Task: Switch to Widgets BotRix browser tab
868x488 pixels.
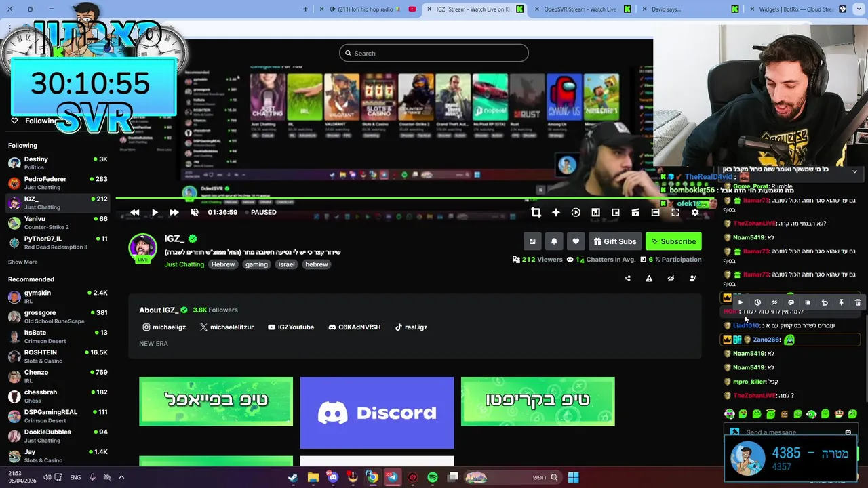Action: (x=797, y=9)
